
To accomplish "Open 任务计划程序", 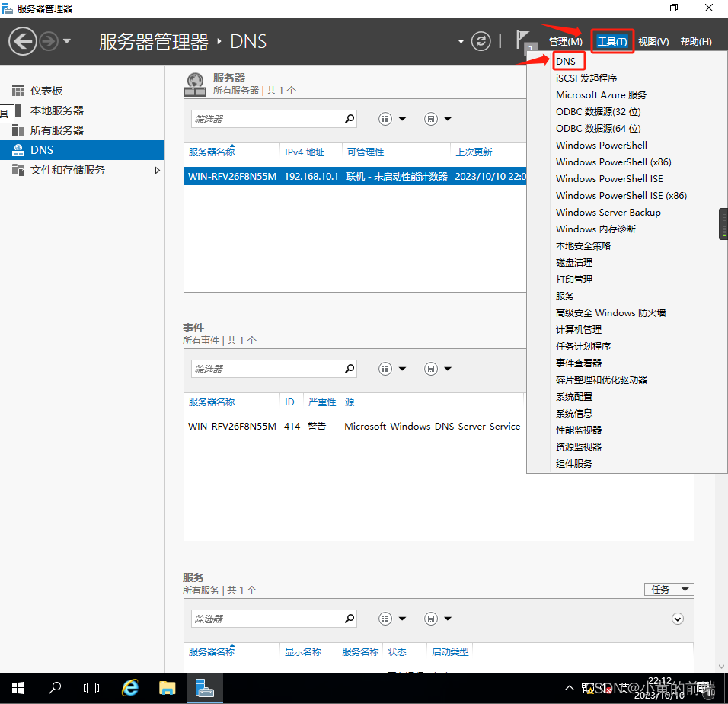I will 583,346.
